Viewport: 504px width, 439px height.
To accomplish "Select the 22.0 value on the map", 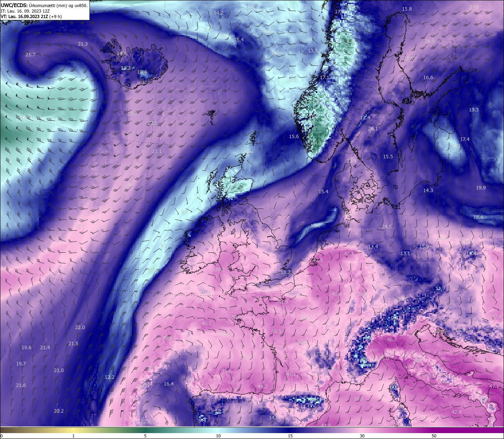I will click(80, 328).
